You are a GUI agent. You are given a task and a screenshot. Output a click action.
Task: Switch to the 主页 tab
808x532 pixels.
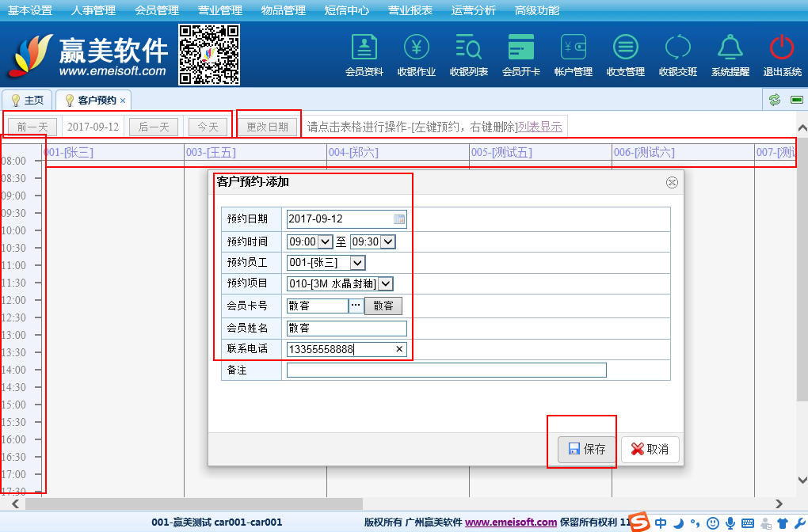[27, 101]
